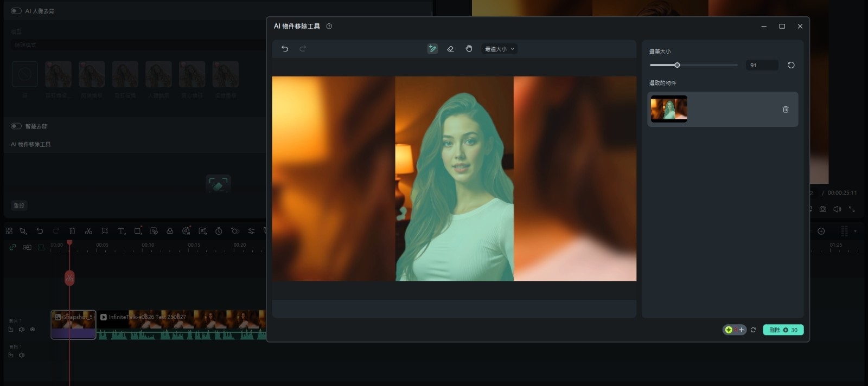Maximize the AI 物件移除工具 window
Image resolution: width=868 pixels, height=386 pixels.
pyautogui.click(x=782, y=26)
